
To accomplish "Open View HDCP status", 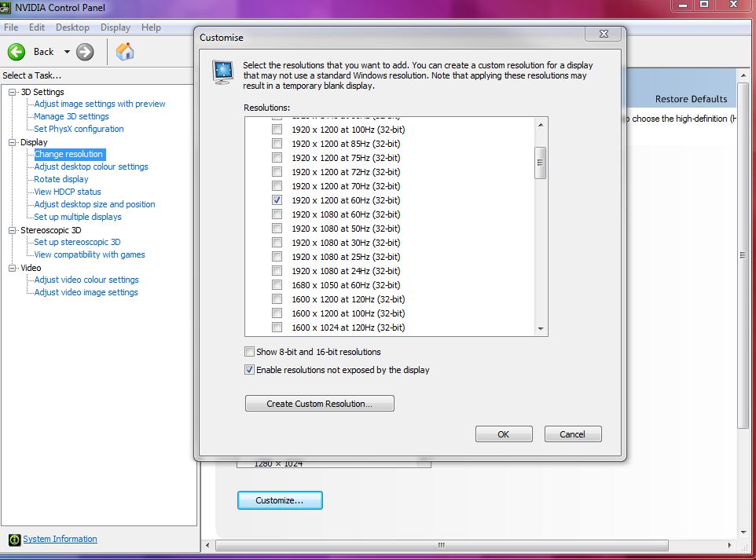I will pos(68,192).
